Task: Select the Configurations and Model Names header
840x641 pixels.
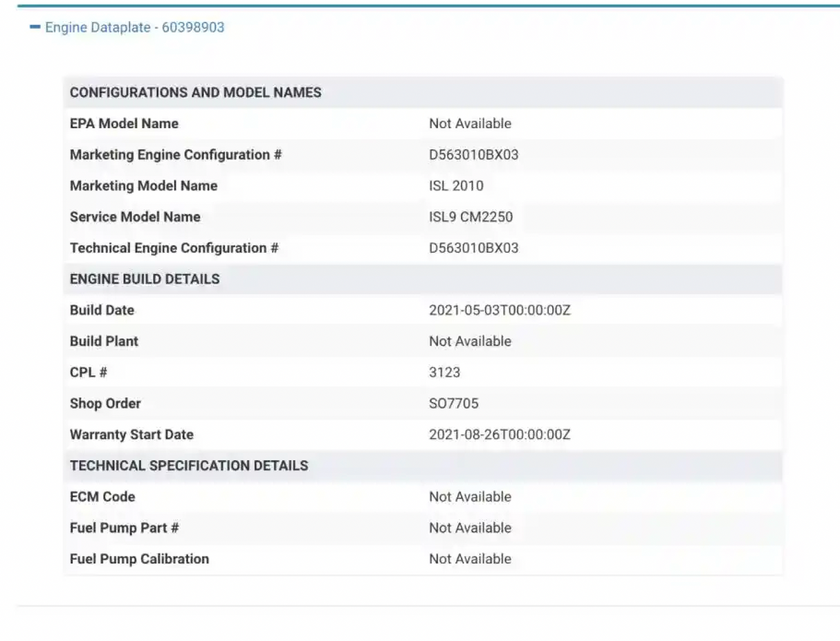Action: click(x=195, y=93)
